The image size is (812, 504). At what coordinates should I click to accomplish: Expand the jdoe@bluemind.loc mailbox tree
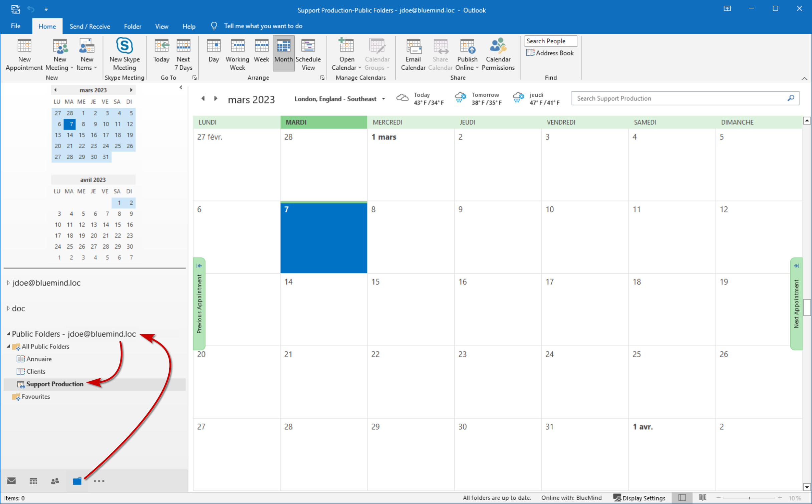tap(8, 283)
